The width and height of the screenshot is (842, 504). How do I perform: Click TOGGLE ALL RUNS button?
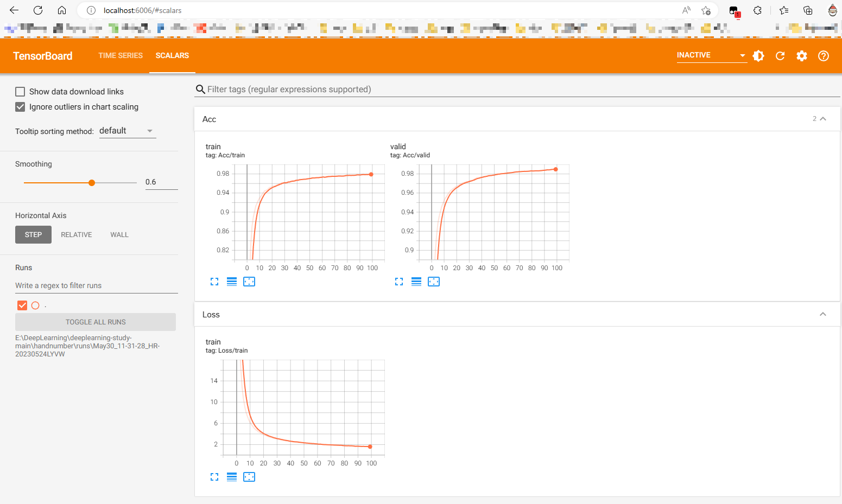96,322
